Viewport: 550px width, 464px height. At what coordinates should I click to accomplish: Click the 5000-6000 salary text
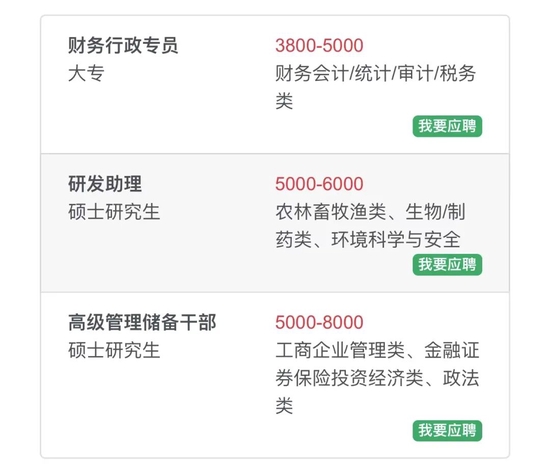pos(319,184)
